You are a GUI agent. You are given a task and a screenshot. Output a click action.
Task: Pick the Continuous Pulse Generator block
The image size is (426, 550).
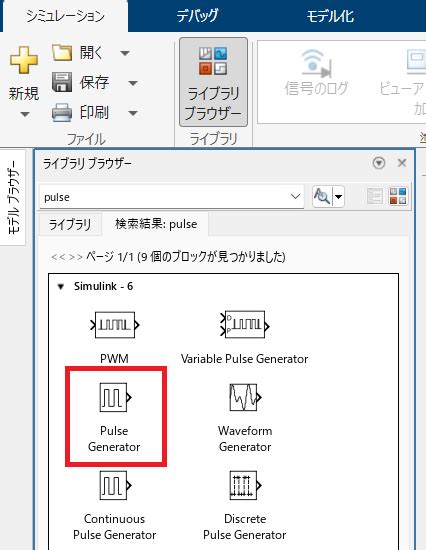pyautogui.click(x=114, y=505)
